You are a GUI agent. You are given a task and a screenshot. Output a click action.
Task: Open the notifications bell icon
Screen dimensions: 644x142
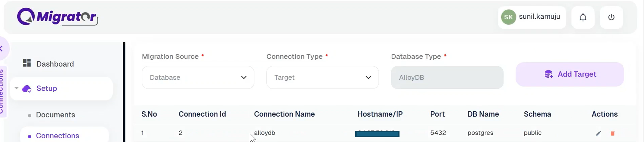(583, 17)
